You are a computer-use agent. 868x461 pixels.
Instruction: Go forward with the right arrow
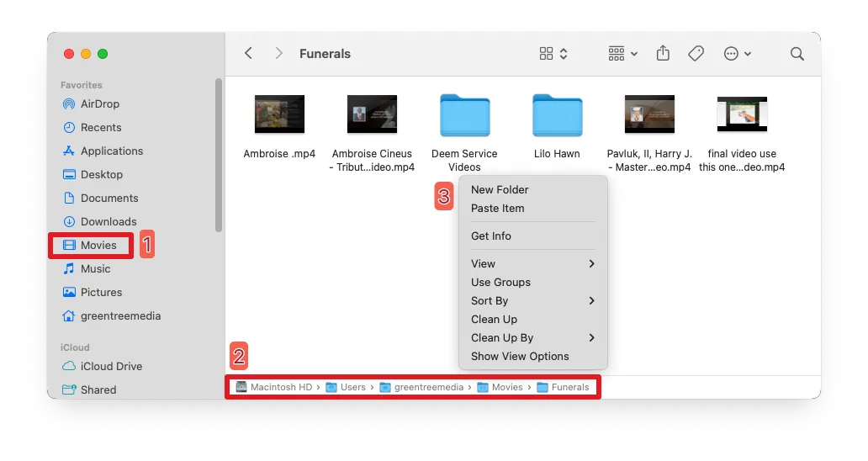pyautogui.click(x=278, y=53)
